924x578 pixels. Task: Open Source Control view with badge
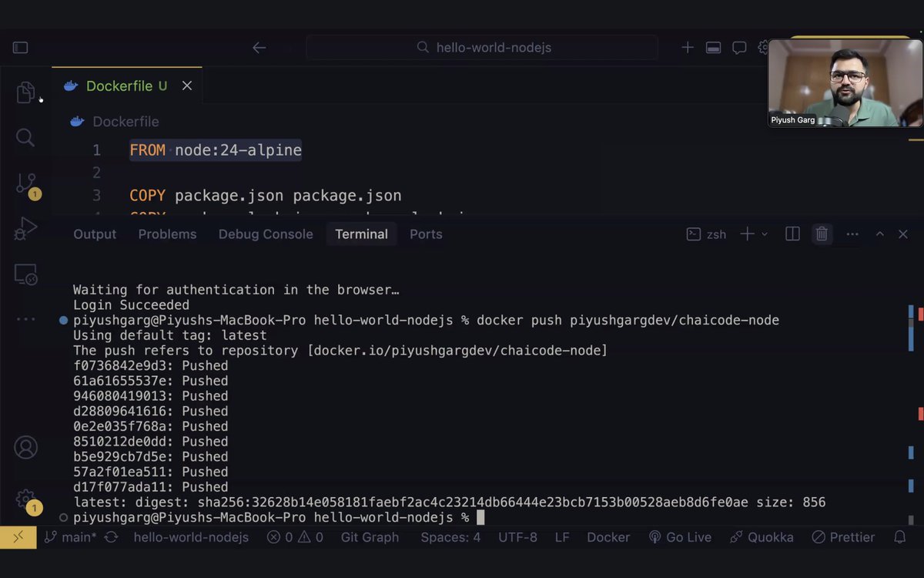27,185
